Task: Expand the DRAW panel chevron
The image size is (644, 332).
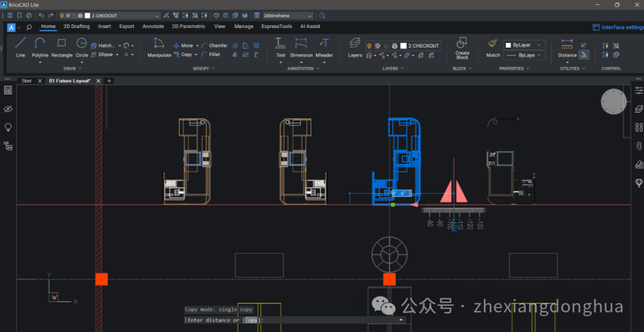Action: click(x=80, y=69)
